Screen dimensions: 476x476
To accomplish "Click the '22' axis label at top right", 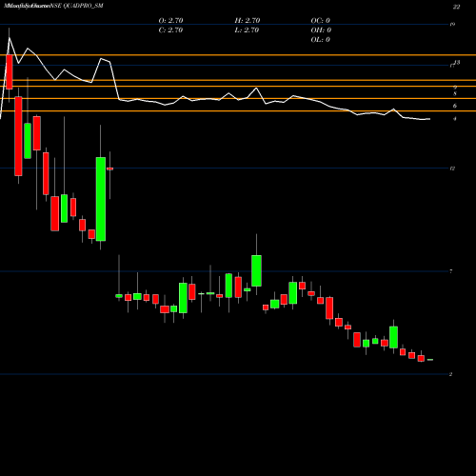I will pyautogui.click(x=456, y=7).
